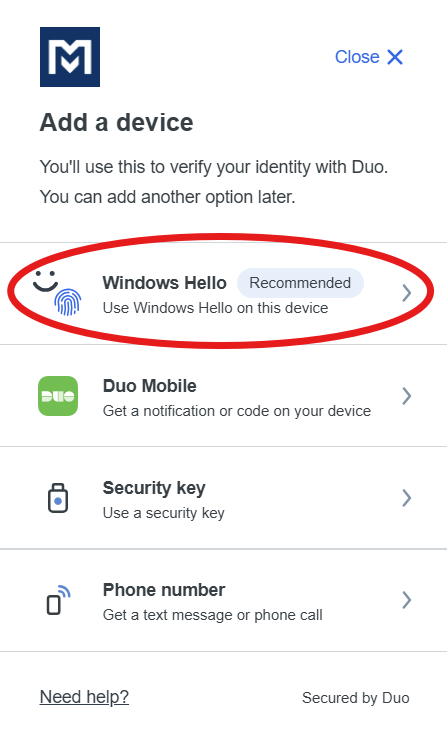
Task: Open the Need help? link
Action: [x=84, y=697]
